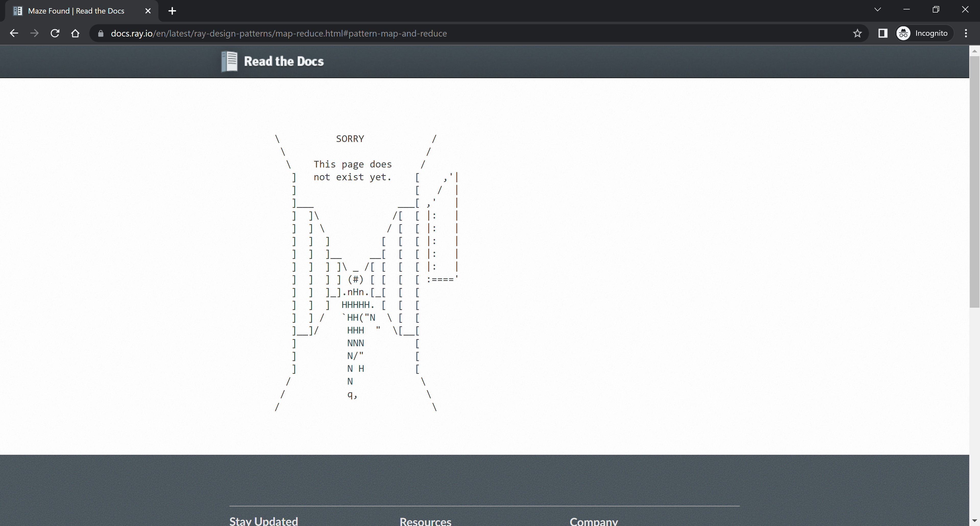980x526 pixels.
Task: Click the SORRY text in the ASCII art
Action: click(350, 139)
